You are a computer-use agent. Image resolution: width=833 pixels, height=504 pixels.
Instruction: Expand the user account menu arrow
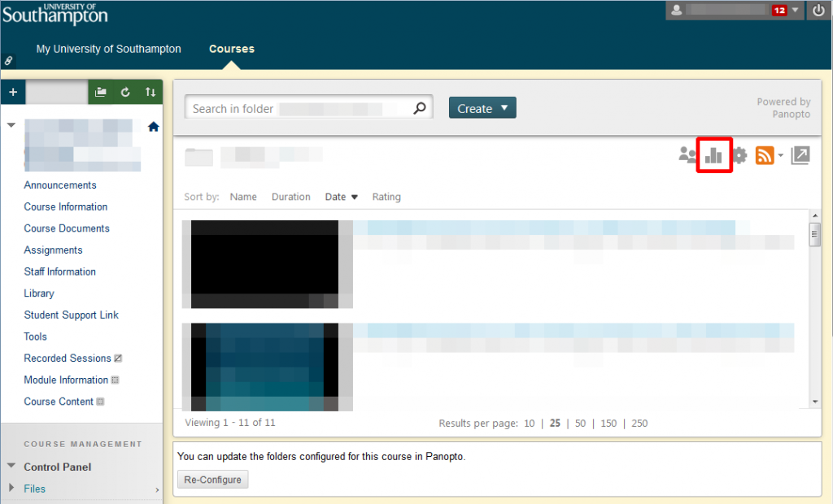click(795, 11)
